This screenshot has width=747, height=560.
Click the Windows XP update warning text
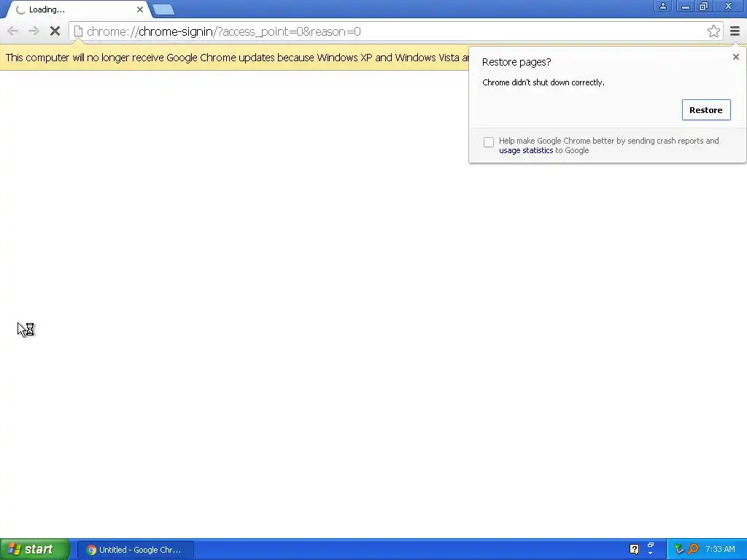[x=237, y=58]
